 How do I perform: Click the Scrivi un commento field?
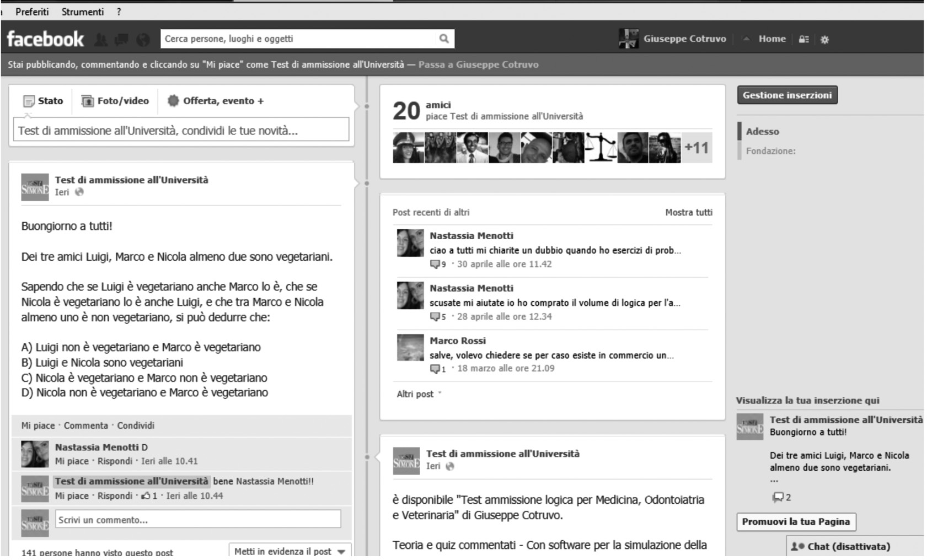point(198,519)
